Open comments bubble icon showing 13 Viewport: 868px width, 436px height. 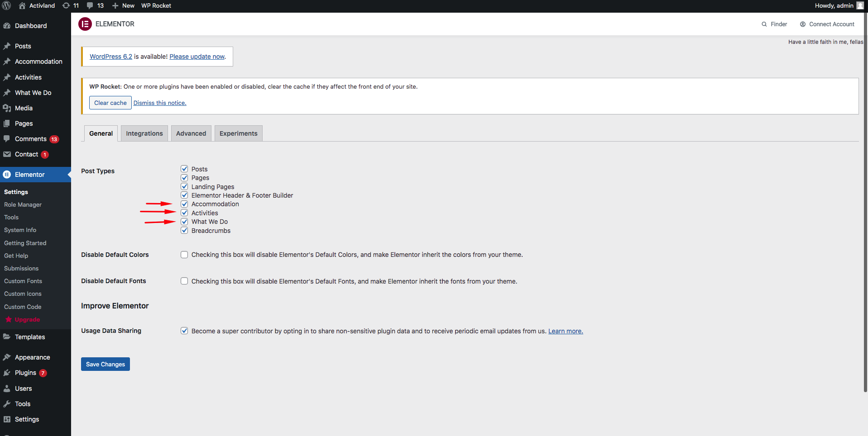click(x=90, y=5)
